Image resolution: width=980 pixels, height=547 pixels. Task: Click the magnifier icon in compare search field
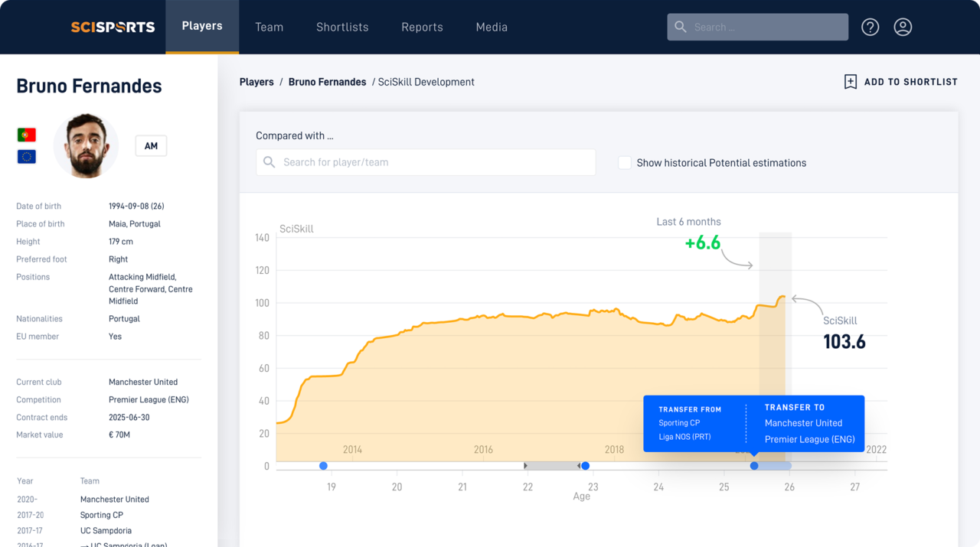(x=269, y=162)
